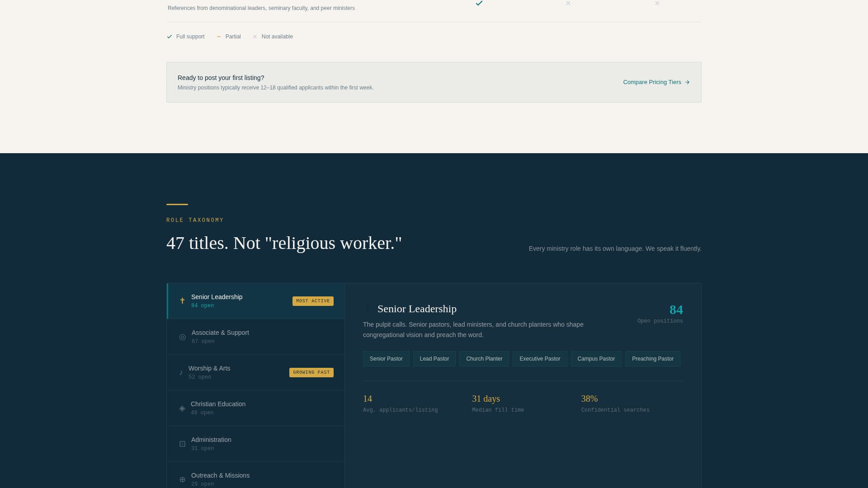
Task: Click the '67 open' count text
Action: click(203, 341)
